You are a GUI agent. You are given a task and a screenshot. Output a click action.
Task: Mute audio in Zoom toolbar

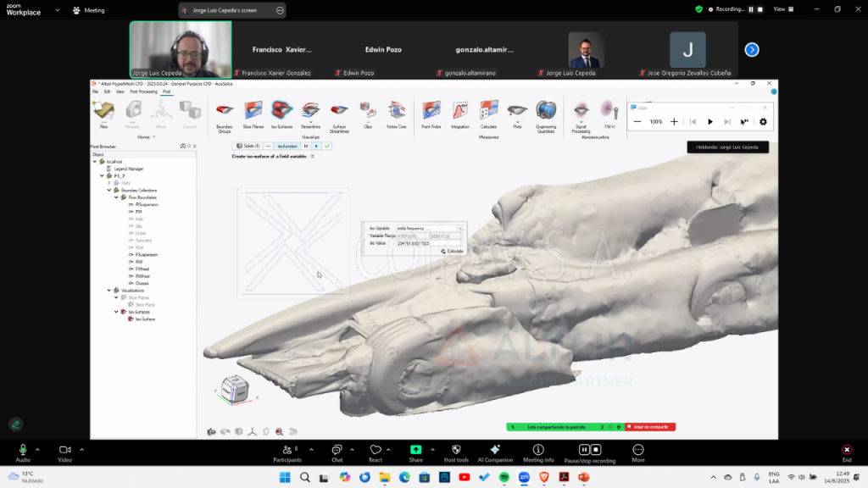coord(23,451)
